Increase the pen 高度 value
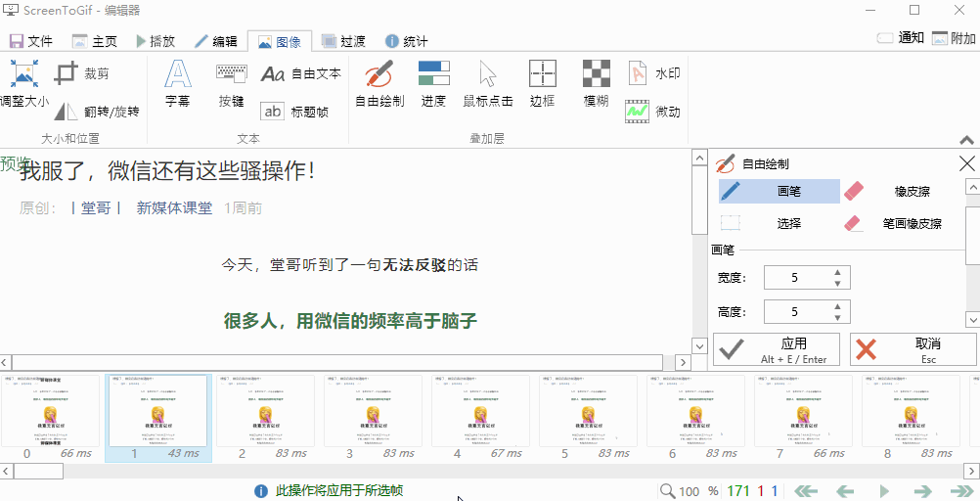 point(837,306)
